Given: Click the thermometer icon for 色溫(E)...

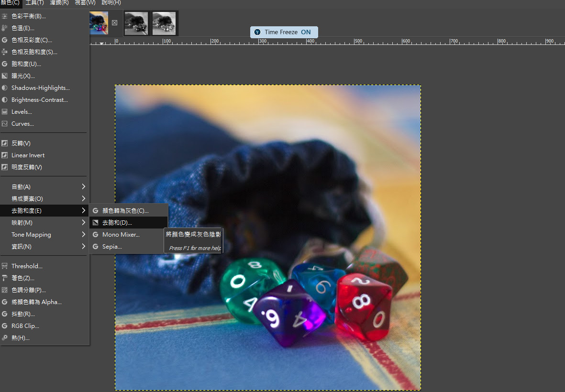Looking at the screenshot, I should tap(5, 28).
